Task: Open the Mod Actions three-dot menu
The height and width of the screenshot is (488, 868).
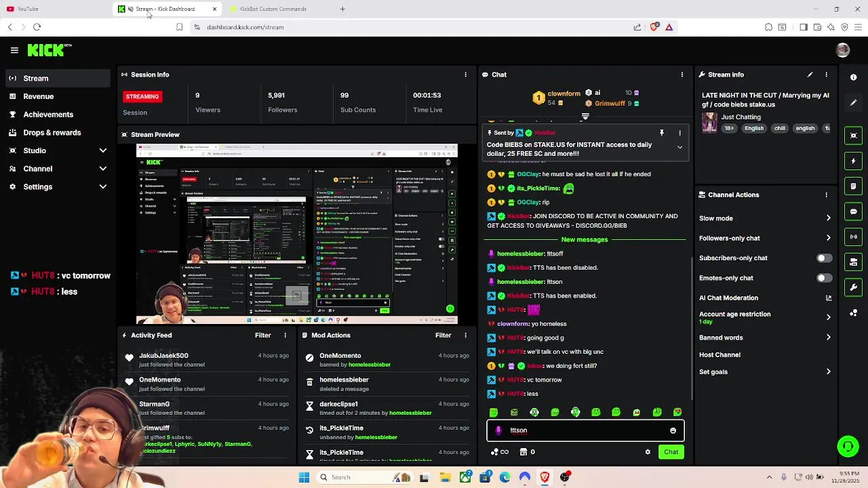Action: tap(465, 335)
